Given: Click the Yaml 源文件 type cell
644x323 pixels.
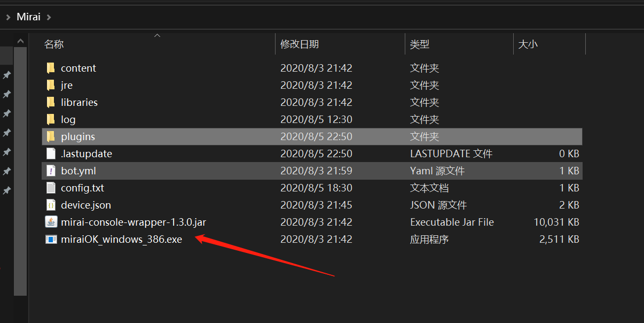Looking at the screenshot, I should coord(437,171).
